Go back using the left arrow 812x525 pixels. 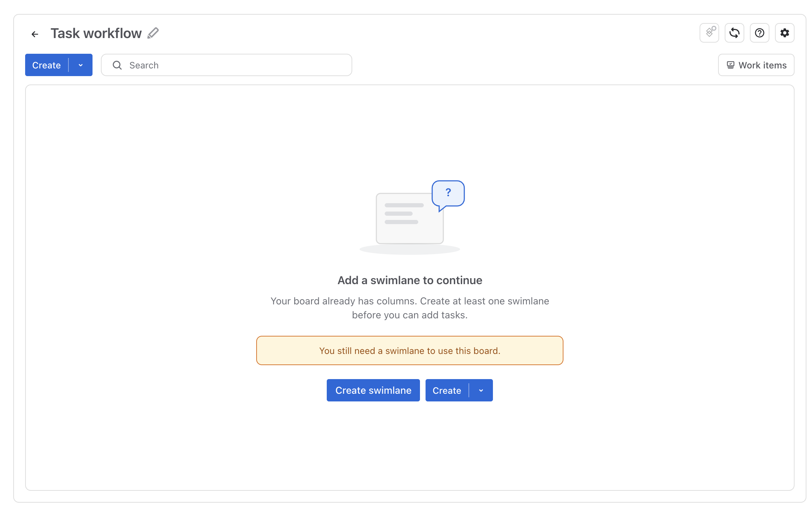[x=35, y=34]
